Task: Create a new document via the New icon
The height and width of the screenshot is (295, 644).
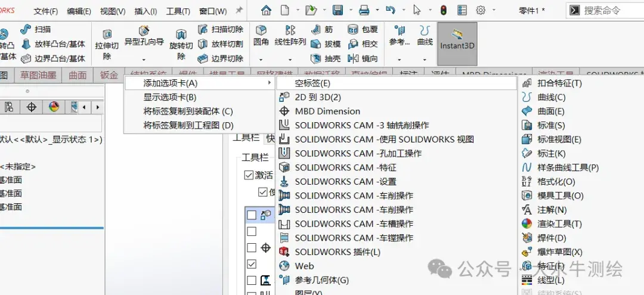Action: [x=284, y=10]
